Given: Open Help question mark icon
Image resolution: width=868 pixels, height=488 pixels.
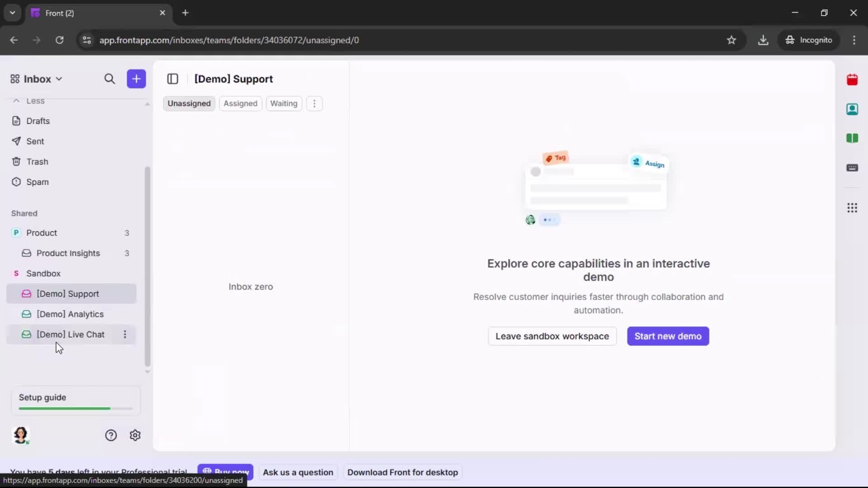Looking at the screenshot, I should tap(111, 435).
